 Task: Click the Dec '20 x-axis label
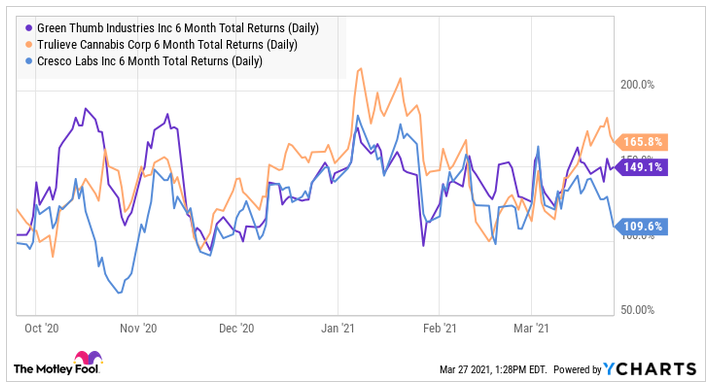tap(236, 328)
